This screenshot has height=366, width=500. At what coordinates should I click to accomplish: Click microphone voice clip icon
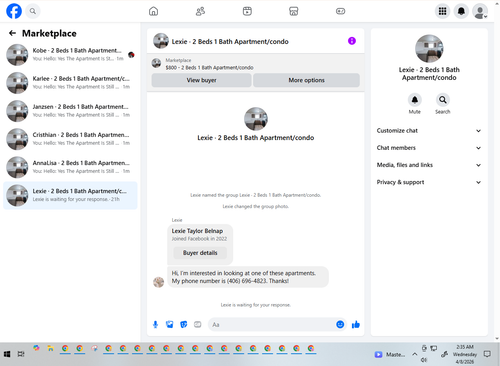tap(155, 324)
